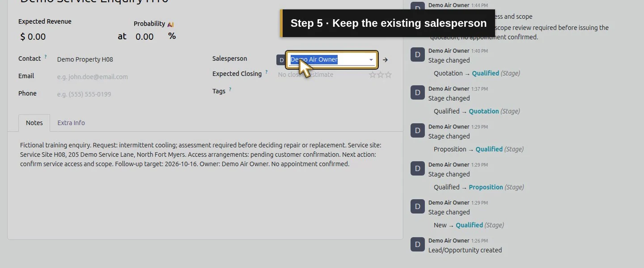Open salesperson record via arrow icon
The width and height of the screenshot is (644, 268).
pyautogui.click(x=385, y=60)
